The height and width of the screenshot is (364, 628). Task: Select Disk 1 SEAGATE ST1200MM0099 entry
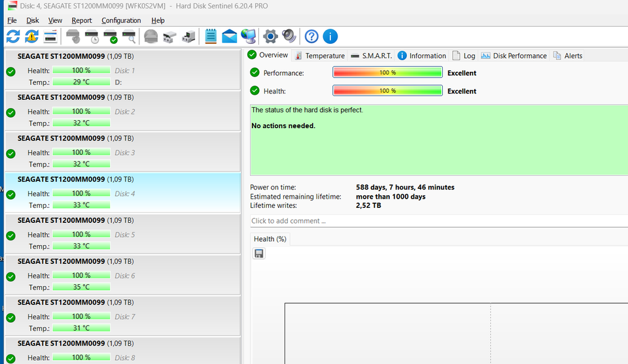[122, 69]
